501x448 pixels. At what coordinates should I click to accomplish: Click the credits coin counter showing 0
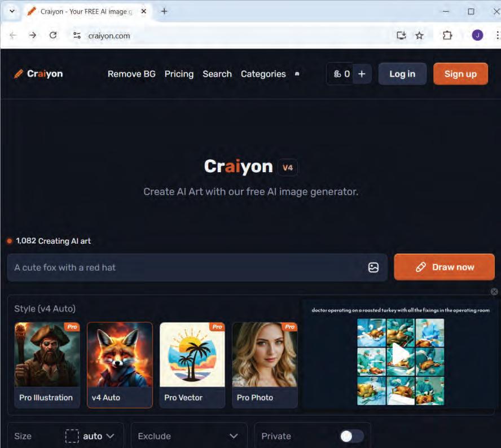tap(341, 74)
